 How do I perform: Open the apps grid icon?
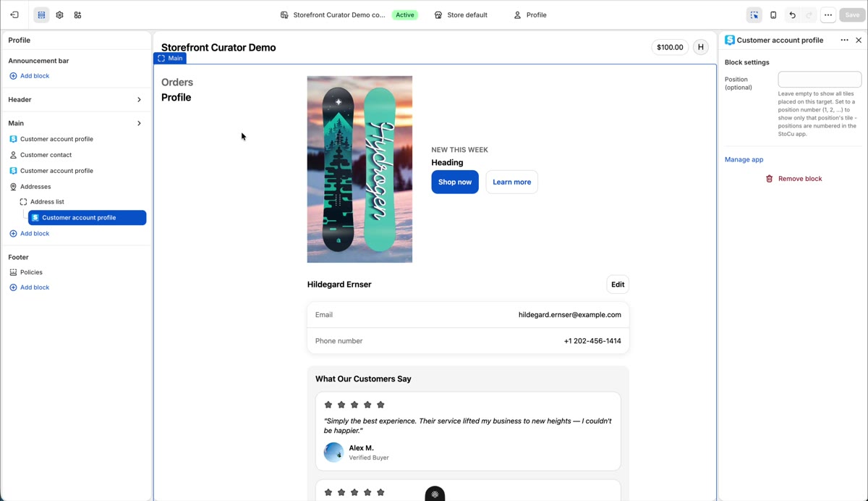[77, 15]
